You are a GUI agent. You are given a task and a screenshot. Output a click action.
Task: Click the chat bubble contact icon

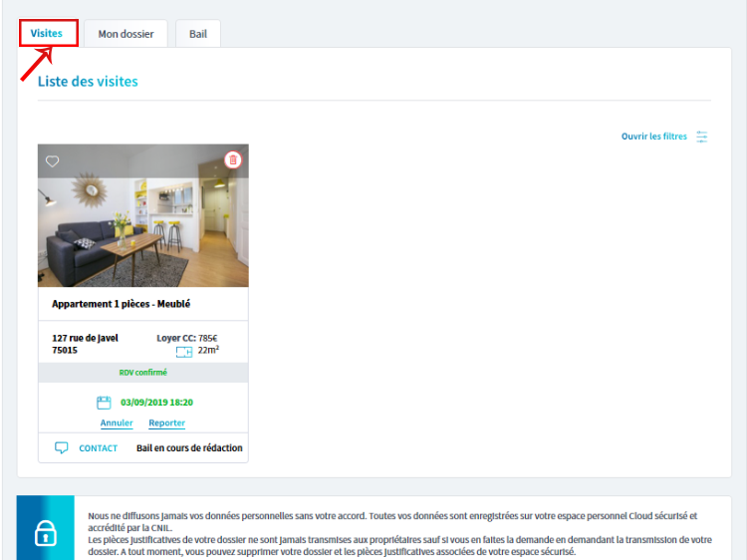coord(62,448)
